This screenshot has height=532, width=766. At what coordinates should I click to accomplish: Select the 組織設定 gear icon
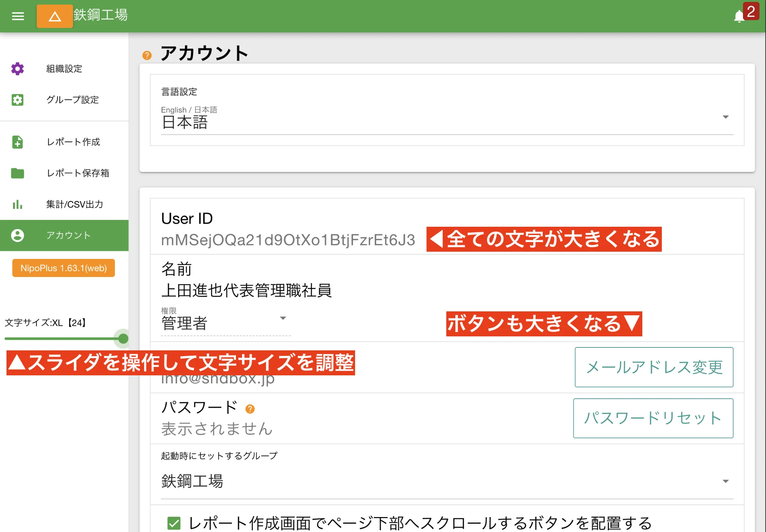17,69
